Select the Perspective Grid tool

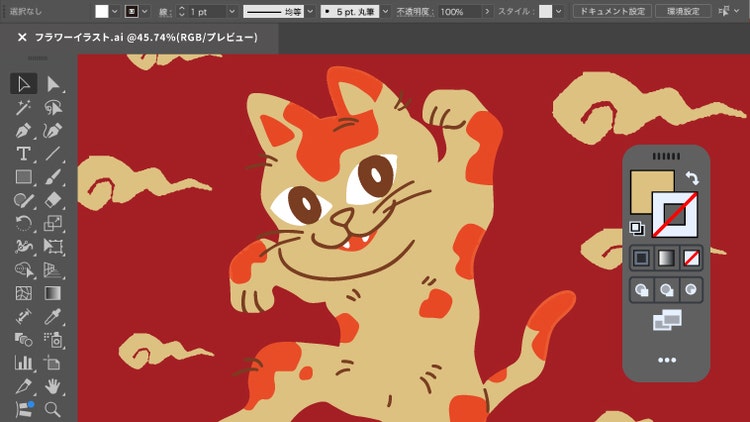(53, 270)
